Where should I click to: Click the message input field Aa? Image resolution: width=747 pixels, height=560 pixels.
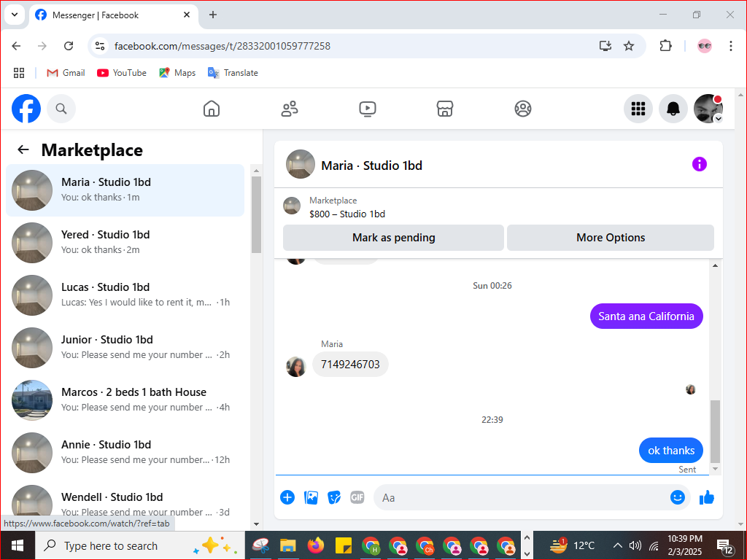click(522, 497)
